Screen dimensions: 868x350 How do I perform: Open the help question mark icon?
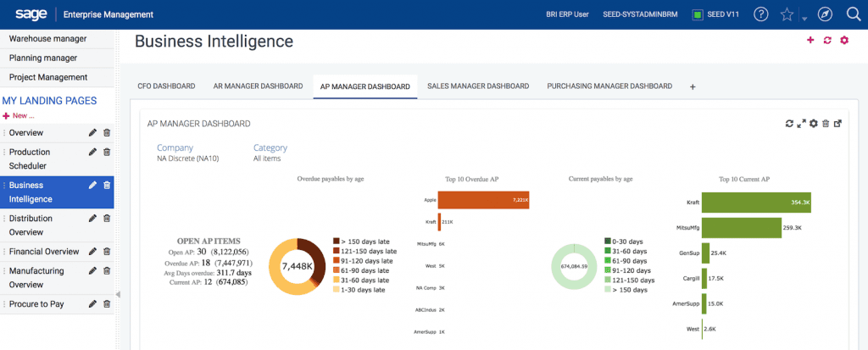click(x=761, y=14)
